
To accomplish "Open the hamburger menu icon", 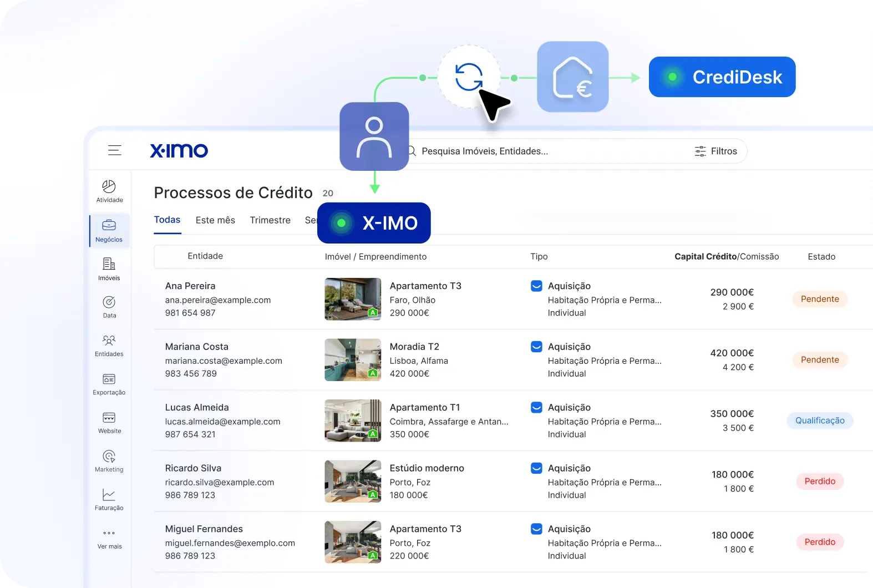I will click(115, 150).
